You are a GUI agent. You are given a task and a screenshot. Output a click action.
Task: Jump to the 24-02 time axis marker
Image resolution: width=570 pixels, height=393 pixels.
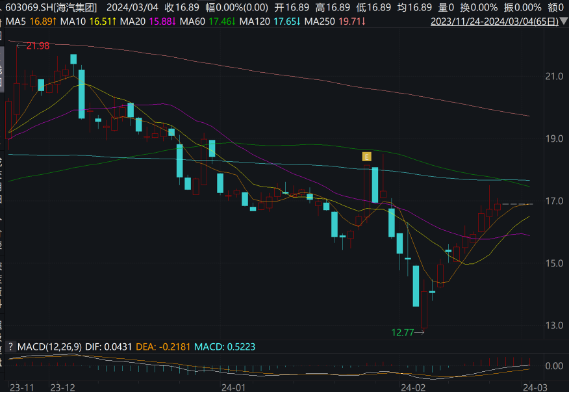(x=413, y=388)
